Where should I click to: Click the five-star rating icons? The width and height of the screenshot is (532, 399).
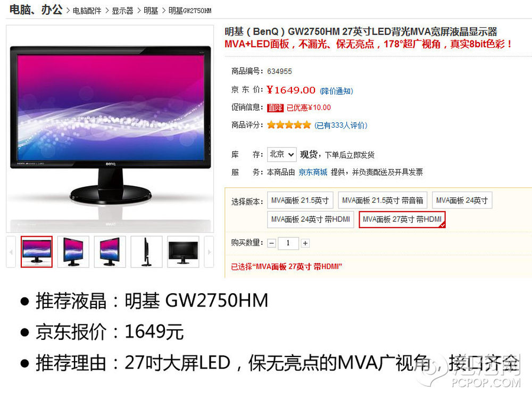(289, 125)
